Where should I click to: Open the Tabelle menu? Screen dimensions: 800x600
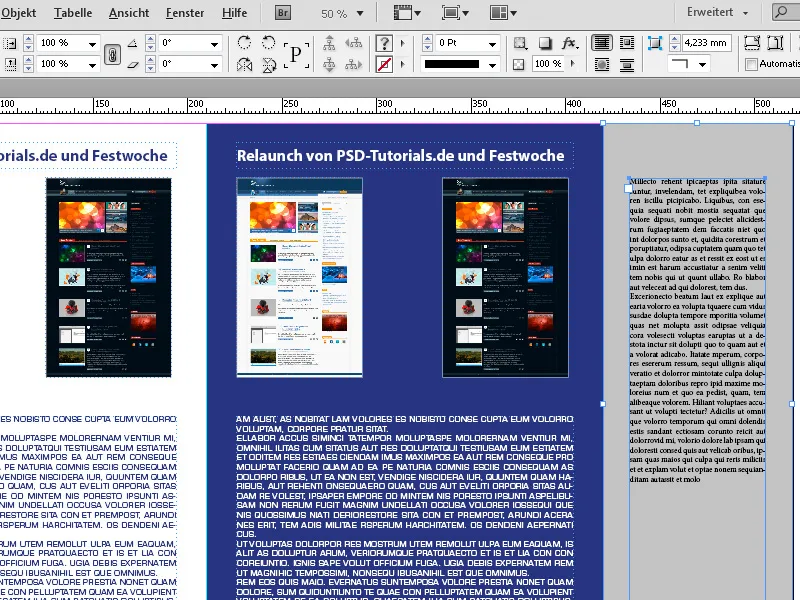[73, 13]
